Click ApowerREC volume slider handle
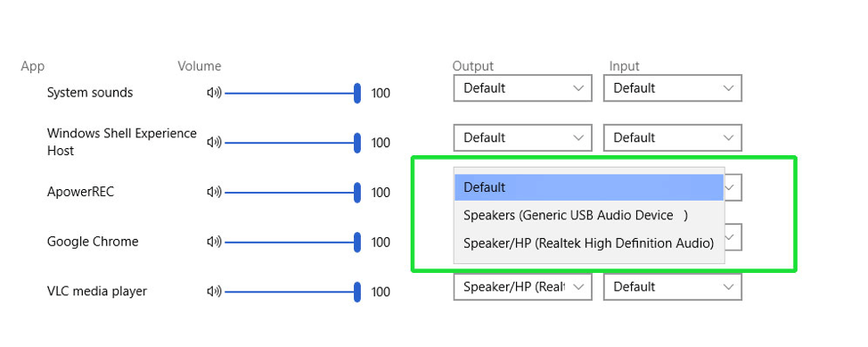This screenshot has height=347, width=868. pos(357,193)
